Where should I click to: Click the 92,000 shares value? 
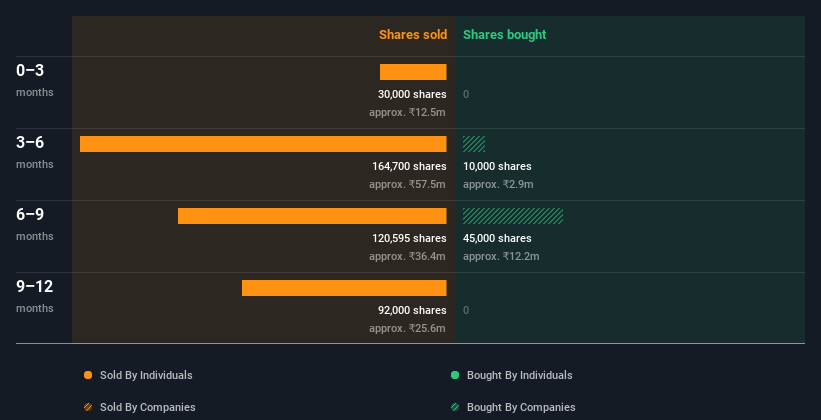click(412, 310)
